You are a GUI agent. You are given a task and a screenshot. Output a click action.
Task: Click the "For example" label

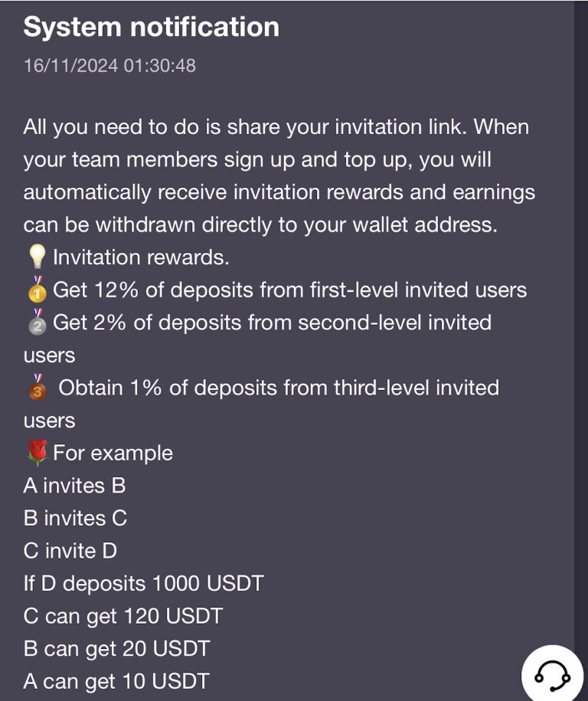[113, 453]
